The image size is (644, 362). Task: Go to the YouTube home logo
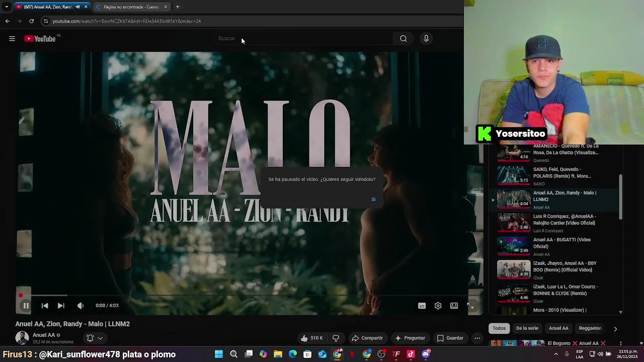click(40, 39)
